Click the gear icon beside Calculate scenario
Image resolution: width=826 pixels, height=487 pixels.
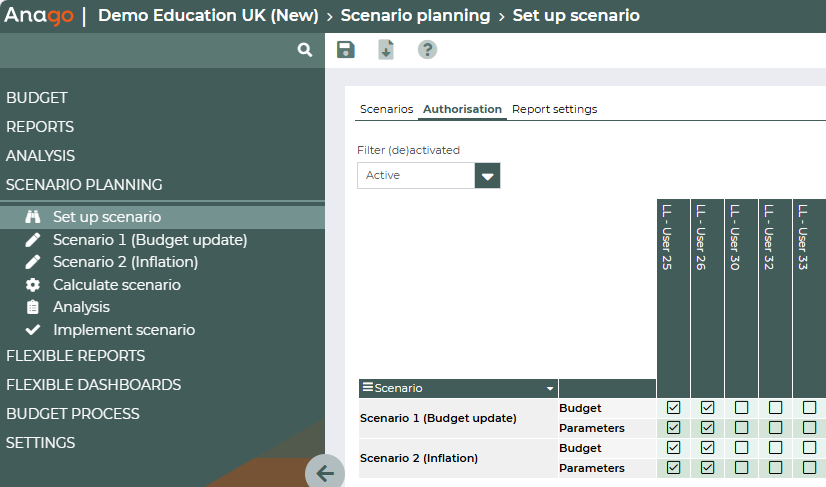point(33,285)
